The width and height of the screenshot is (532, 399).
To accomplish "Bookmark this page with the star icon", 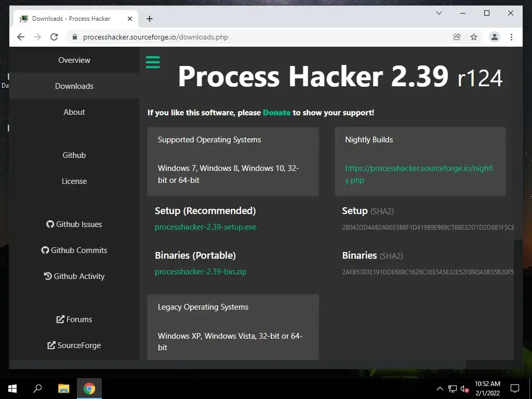I will (x=474, y=37).
